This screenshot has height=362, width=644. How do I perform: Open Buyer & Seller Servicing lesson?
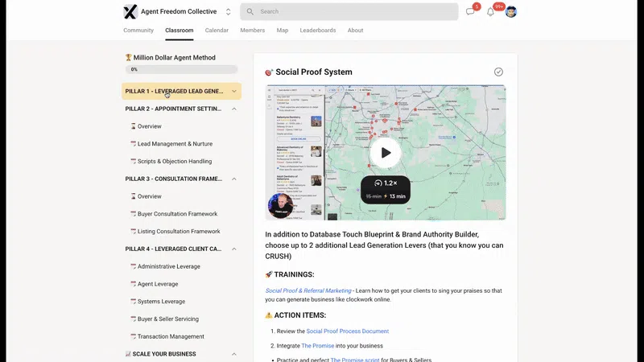[x=168, y=319]
